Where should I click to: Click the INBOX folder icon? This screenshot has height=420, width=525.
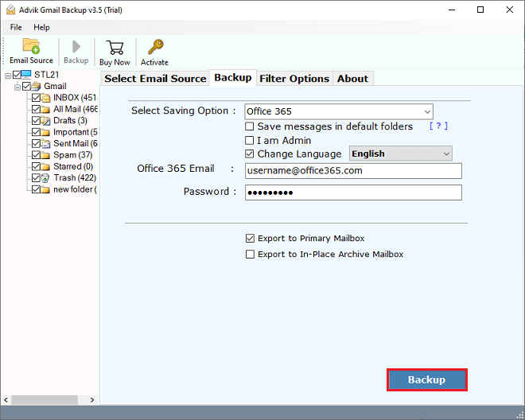[x=45, y=98]
